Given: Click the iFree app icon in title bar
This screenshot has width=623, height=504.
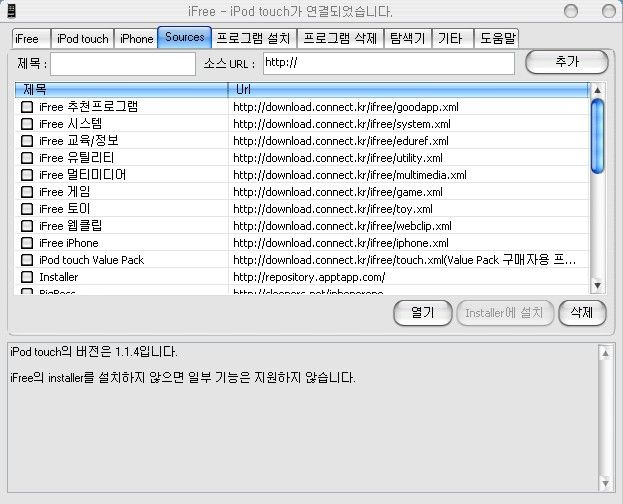Looking at the screenshot, I should point(11,11).
